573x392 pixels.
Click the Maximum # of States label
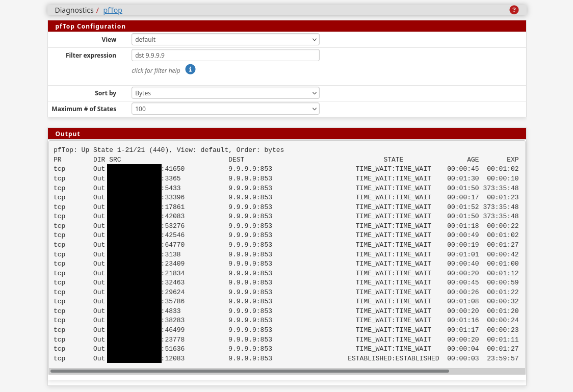tap(84, 109)
